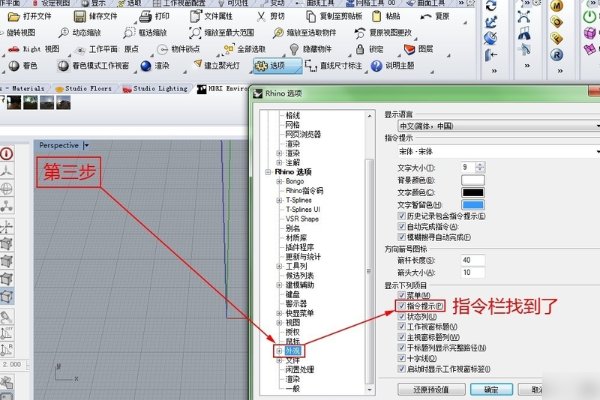Click 缩放至最大范围 zoom extents icon

(195, 33)
